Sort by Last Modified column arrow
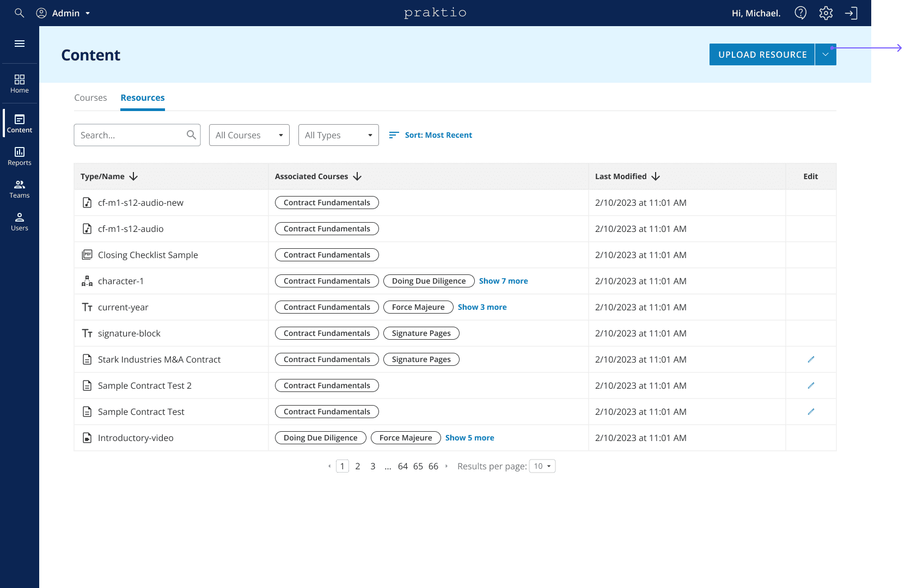This screenshot has width=905, height=588. (656, 176)
